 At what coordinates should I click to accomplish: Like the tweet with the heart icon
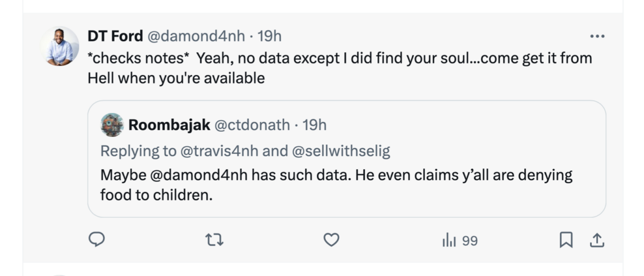[331, 241]
